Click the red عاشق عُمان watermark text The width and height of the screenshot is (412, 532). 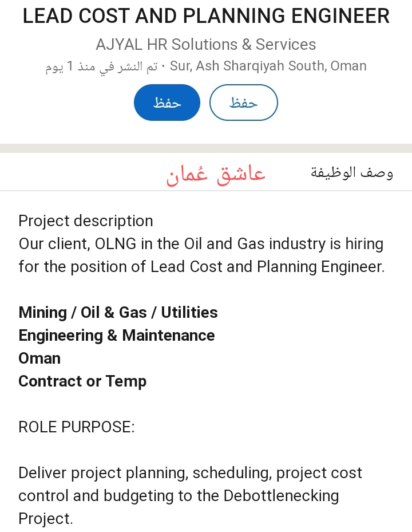pos(216,174)
